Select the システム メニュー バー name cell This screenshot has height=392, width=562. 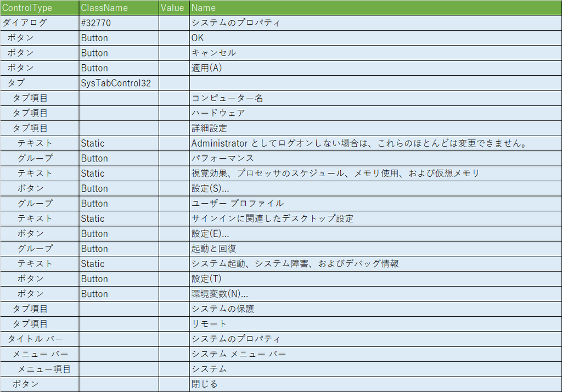[x=375, y=354]
